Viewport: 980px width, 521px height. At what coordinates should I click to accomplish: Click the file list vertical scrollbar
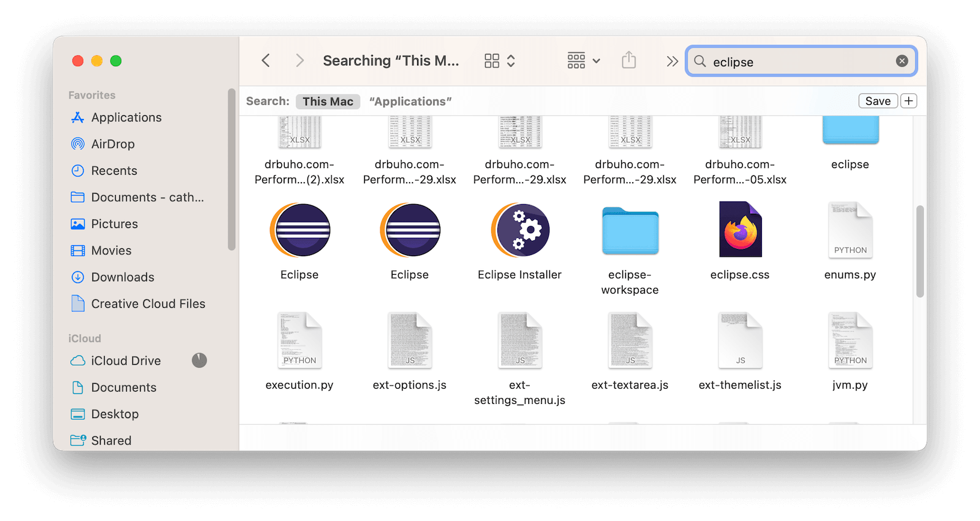[x=919, y=251]
